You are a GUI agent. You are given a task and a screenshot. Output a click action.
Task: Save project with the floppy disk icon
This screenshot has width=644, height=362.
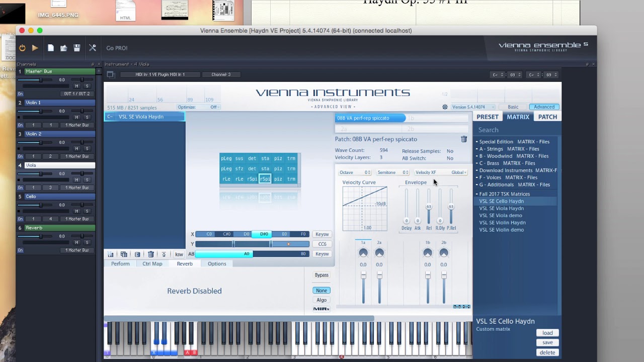point(77,48)
